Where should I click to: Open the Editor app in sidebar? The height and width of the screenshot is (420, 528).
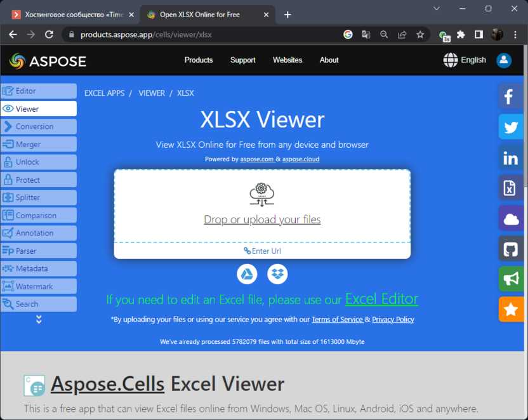pyautogui.click(x=38, y=91)
